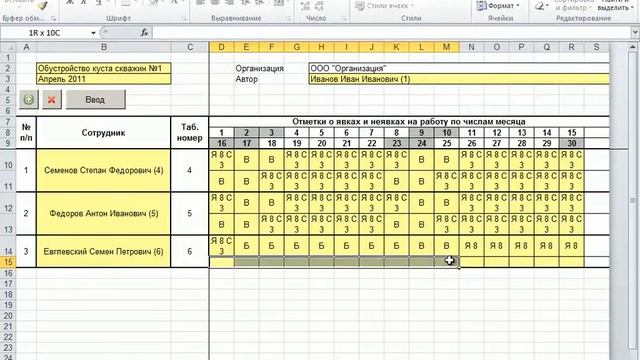Select column C header
This screenshot has height=360, width=640.
190,47
